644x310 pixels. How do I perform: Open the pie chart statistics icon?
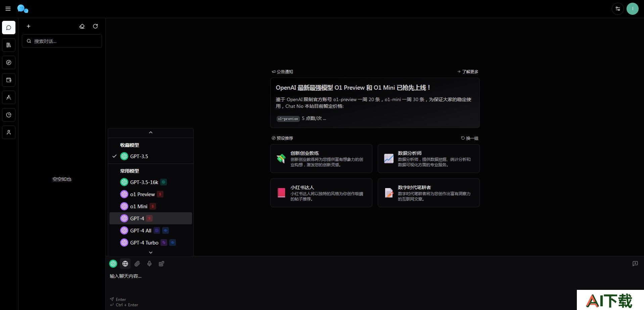pos(9,115)
